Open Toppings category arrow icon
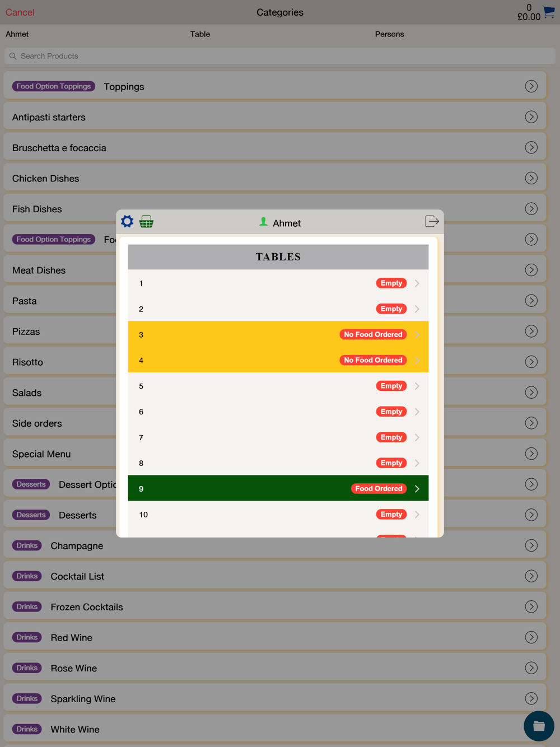This screenshot has width=560, height=747. [x=531, y=86]
